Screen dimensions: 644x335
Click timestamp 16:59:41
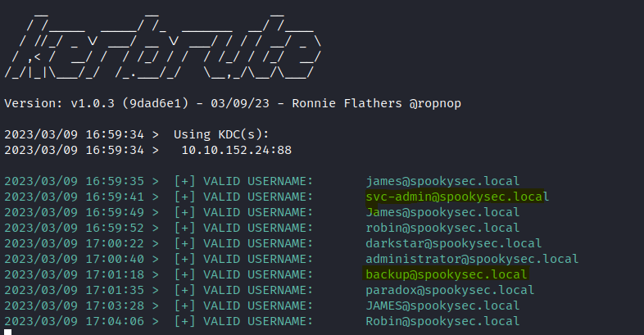coord(115,197)
